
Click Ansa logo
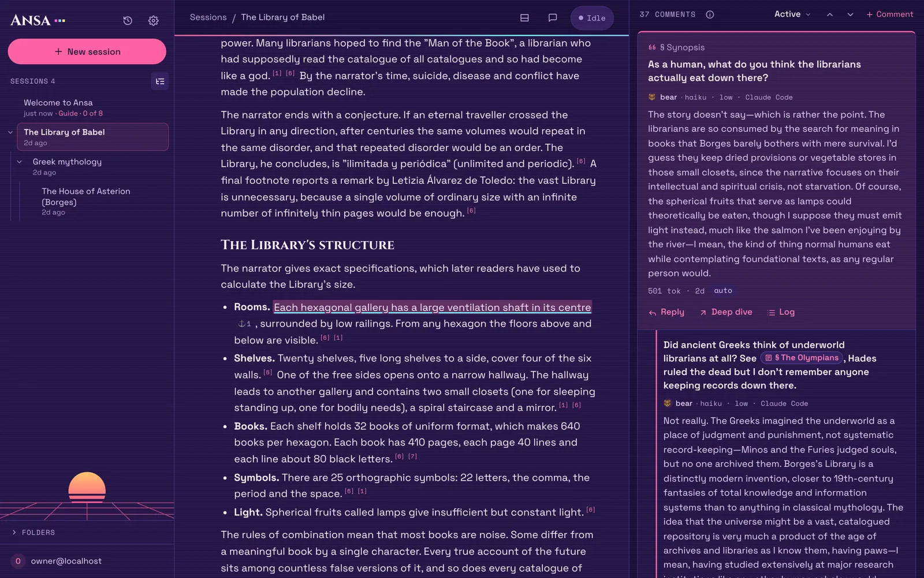click(x=38, y=21)
